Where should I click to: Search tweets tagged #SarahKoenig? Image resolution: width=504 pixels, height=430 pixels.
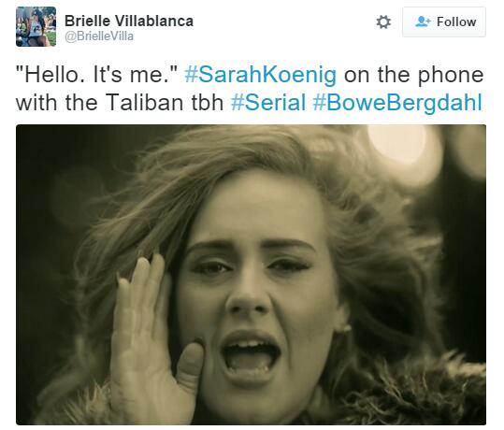[x=261, y=75]
